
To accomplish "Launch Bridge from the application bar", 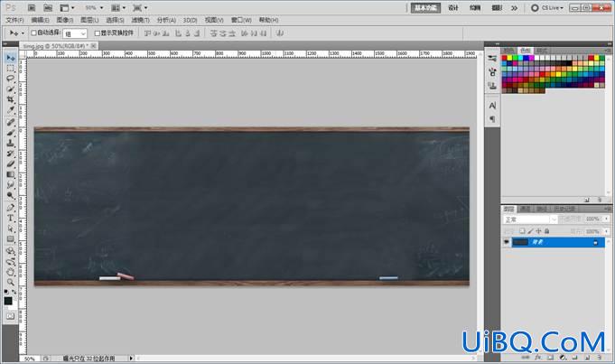I will tap(32, 8).
